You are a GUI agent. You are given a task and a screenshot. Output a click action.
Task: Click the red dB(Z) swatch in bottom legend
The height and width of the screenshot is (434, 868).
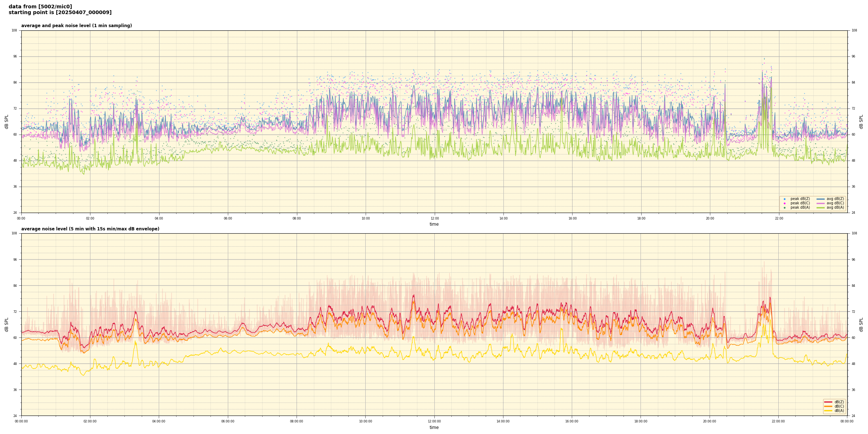828,402
